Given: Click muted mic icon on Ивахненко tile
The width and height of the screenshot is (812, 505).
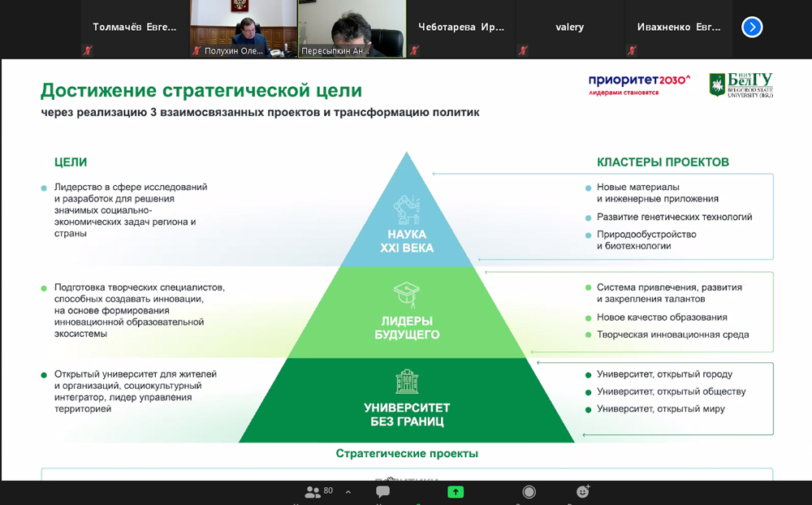Looking at the screenshot, I should pos(632,50).
